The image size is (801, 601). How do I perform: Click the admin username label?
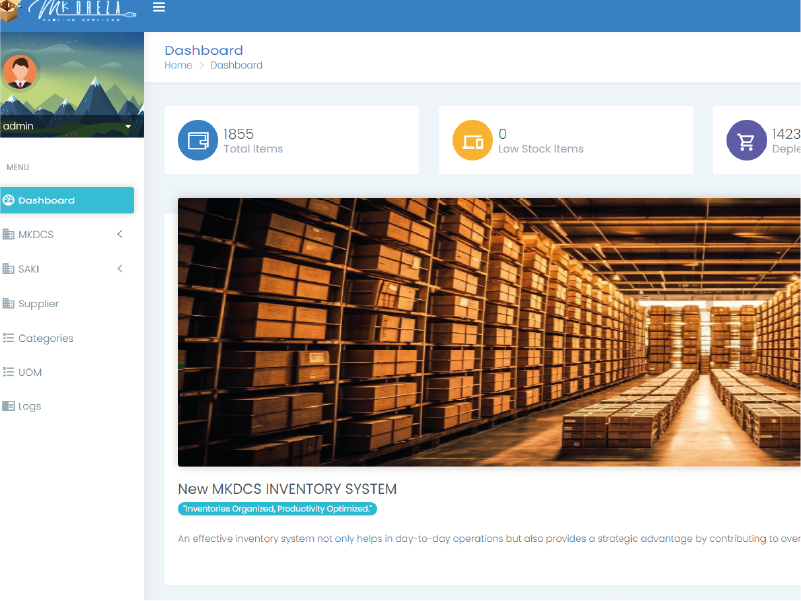point(18,126)
